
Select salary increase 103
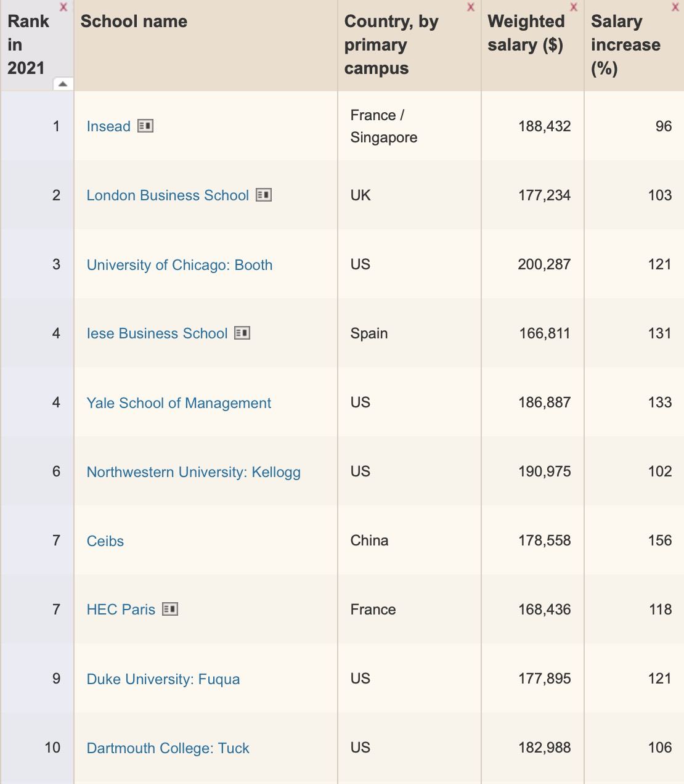[x=660, y=195]
